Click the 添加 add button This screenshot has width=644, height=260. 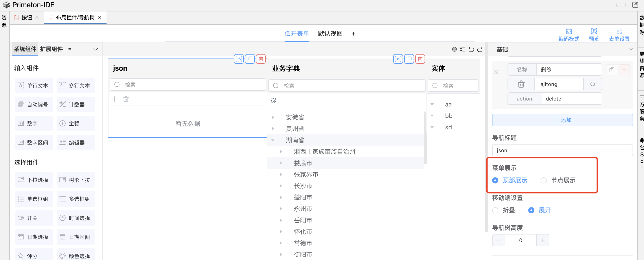coord(562,120)
